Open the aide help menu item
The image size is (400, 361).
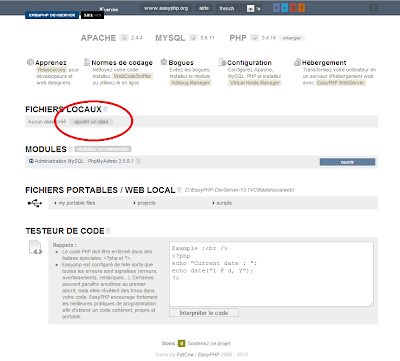(204, 8)
